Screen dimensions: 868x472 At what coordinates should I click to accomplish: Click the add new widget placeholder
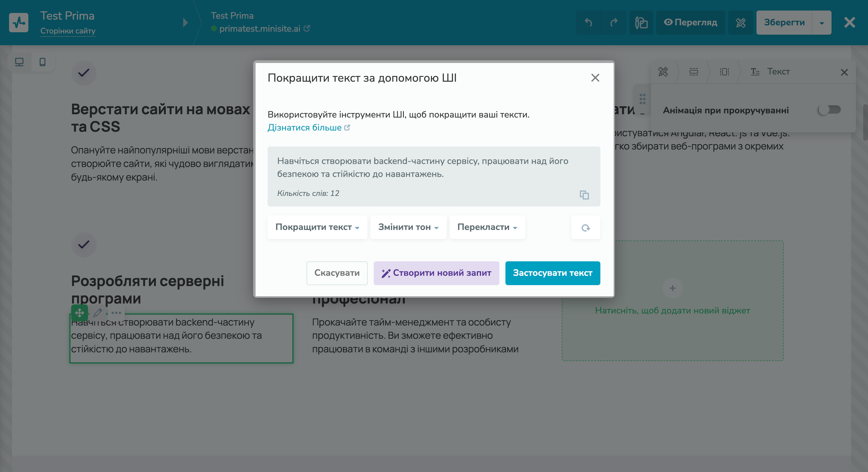(672, 288)
